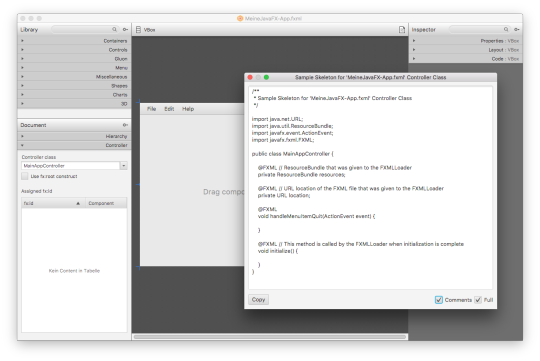The image size is (540, 361).
Task: Click the horizontal scrollbar under the canvas
Action: [x=270, y=337]
